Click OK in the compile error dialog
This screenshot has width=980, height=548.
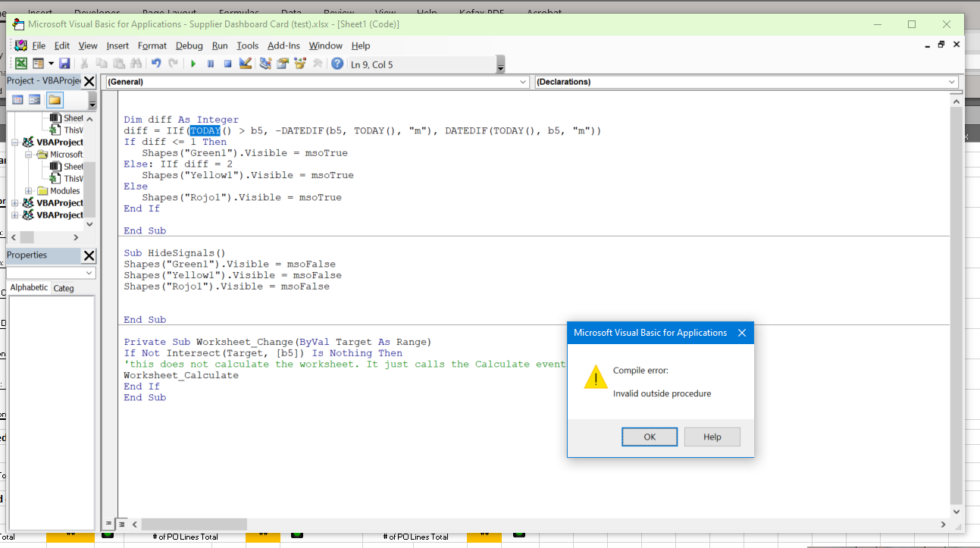coord(650,437)
